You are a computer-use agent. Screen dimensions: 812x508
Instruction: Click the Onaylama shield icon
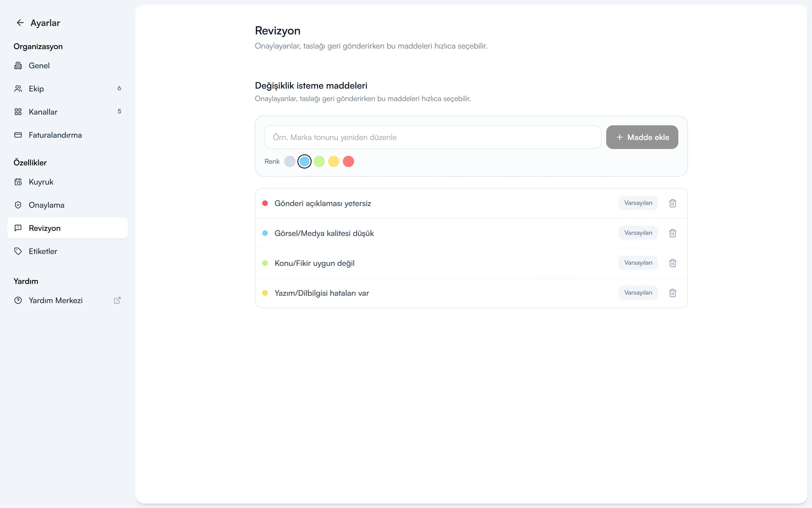click(18, 205)
